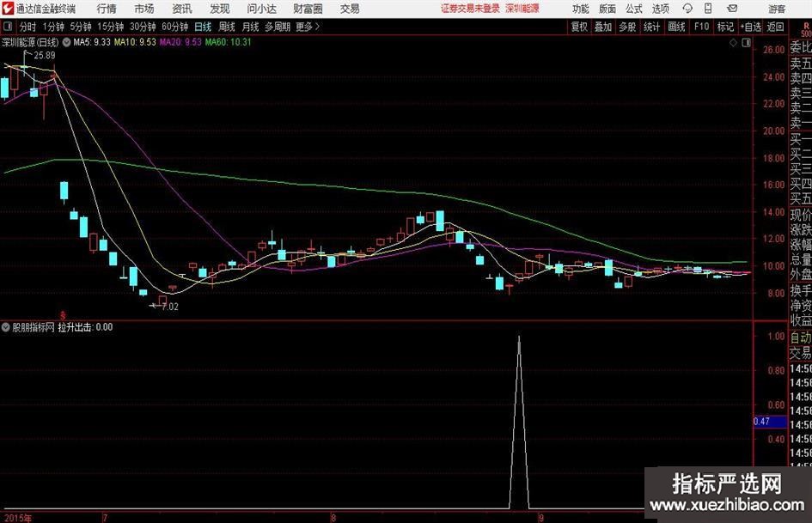Click the MA20: 9.53 label
This screenshot has width=812, height=523.
(x=180, y=42)
